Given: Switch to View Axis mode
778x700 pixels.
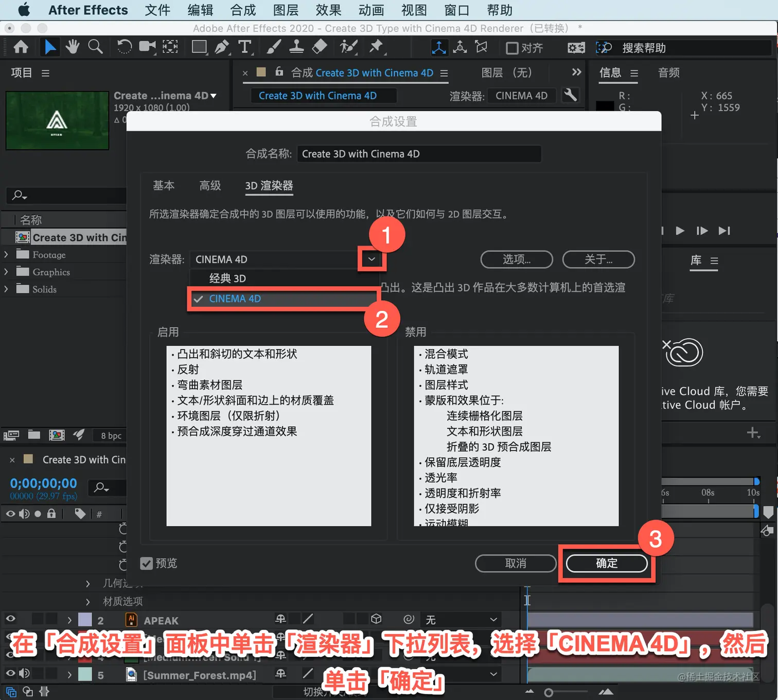Looking at the screenshot, I should (481, 47).
